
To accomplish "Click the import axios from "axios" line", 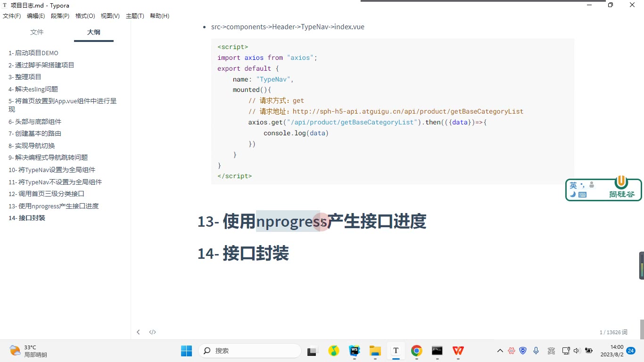I will point(267,58).
